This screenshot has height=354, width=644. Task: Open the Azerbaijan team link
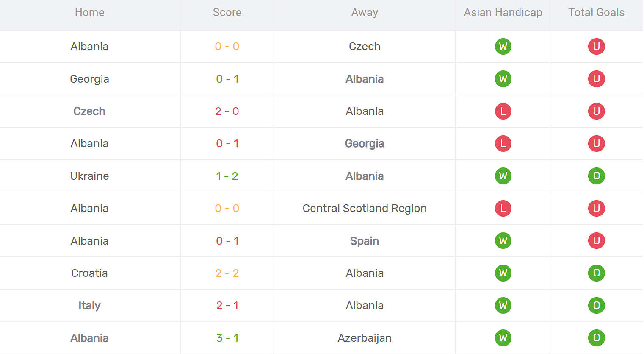tap(365, 338)
